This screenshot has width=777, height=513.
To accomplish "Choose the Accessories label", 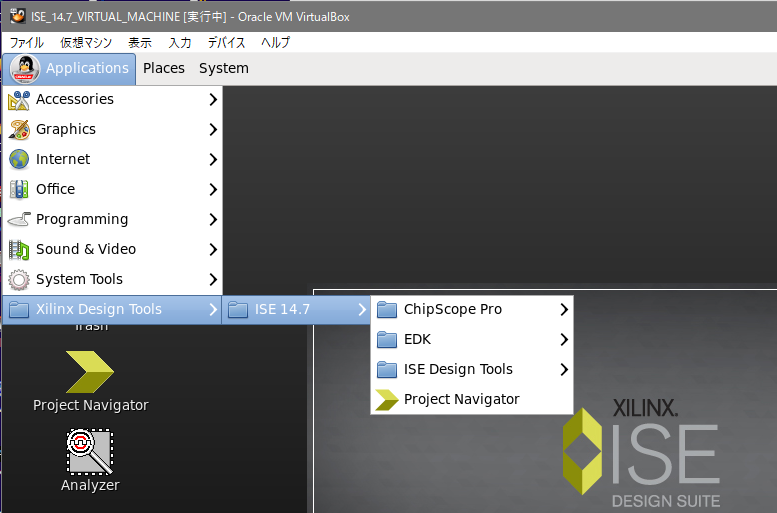I will [x=75, y=99].
